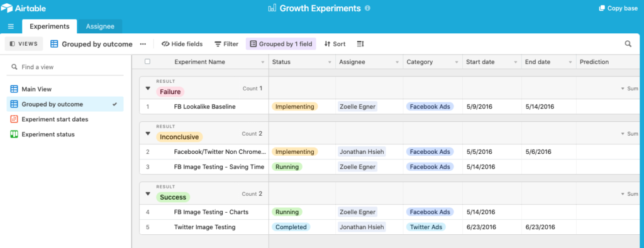The height and width of the screenshot is (248, 644).
Task: Click the Airtable logo
Action: (23, 8)
